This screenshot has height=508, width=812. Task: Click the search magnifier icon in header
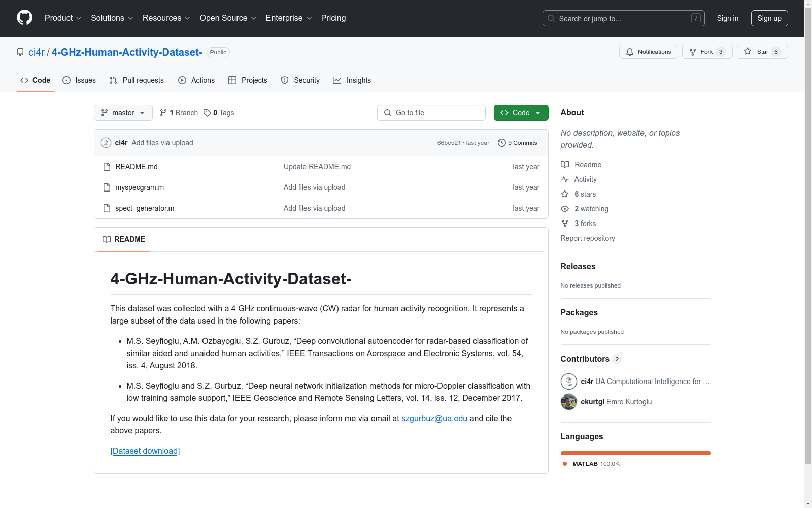551,18
